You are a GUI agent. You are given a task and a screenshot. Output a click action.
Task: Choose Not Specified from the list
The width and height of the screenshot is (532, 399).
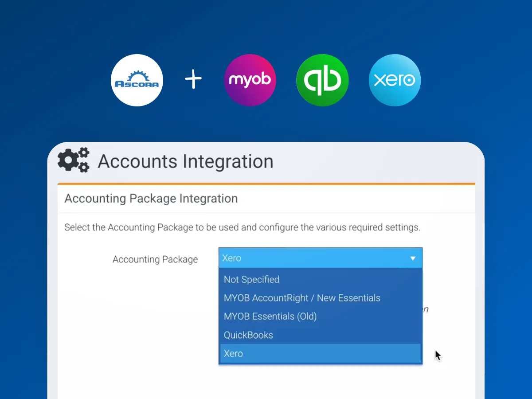tap(321, 279)
